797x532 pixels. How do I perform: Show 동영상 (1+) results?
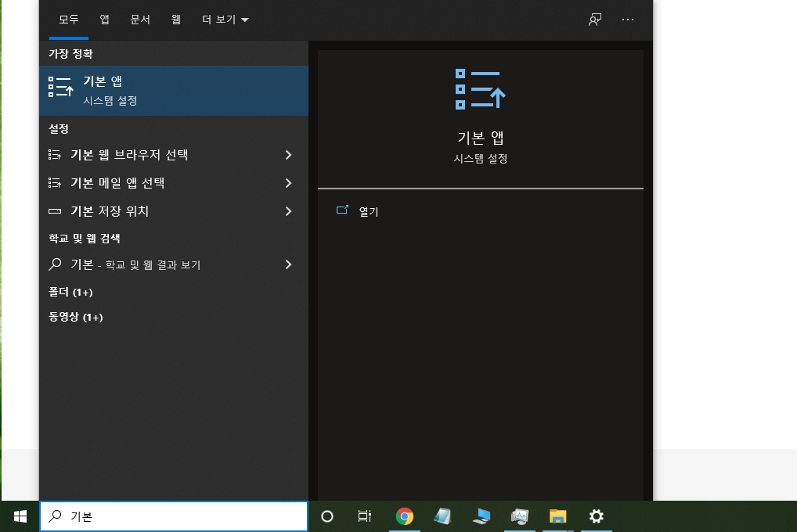pyautogui.click(x=76, y=317)
